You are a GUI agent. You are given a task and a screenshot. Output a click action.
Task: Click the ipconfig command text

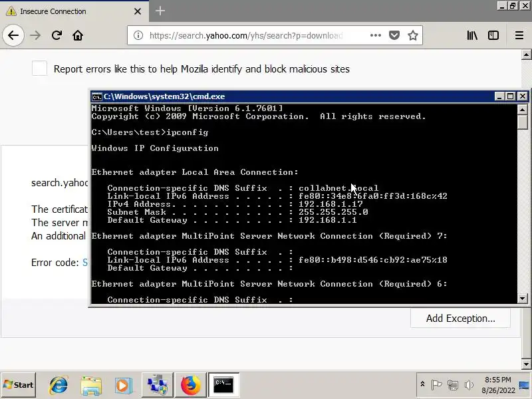tap(188, 132)
